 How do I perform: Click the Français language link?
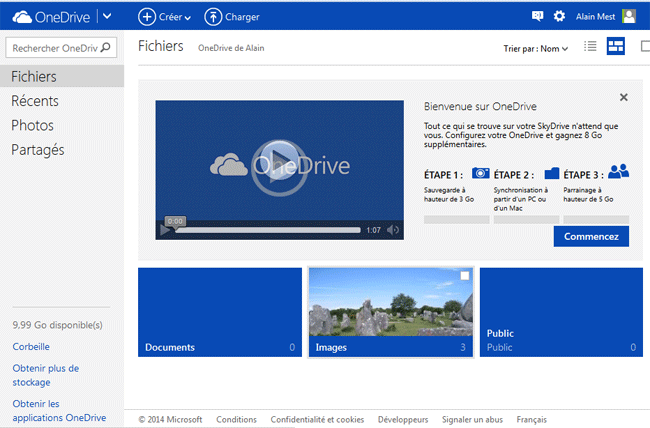coord(531,419)
